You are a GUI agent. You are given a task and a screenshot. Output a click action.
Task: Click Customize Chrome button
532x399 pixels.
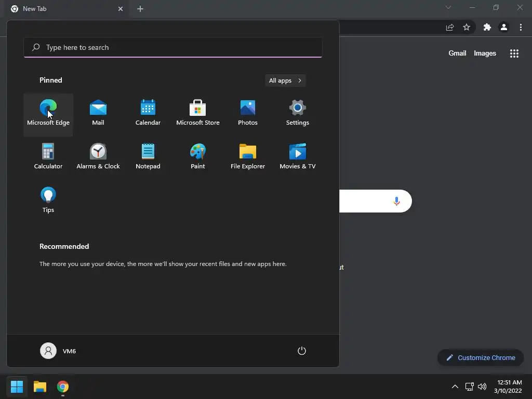pos(481,357)
